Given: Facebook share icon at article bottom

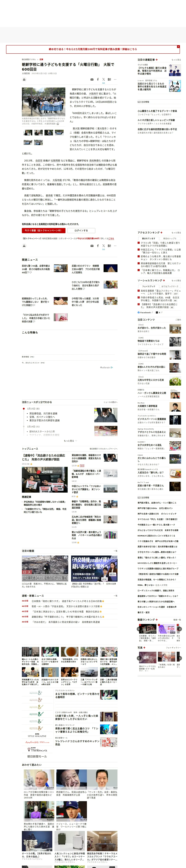Looking at the screenshot, I should click(x=98, y=246).
